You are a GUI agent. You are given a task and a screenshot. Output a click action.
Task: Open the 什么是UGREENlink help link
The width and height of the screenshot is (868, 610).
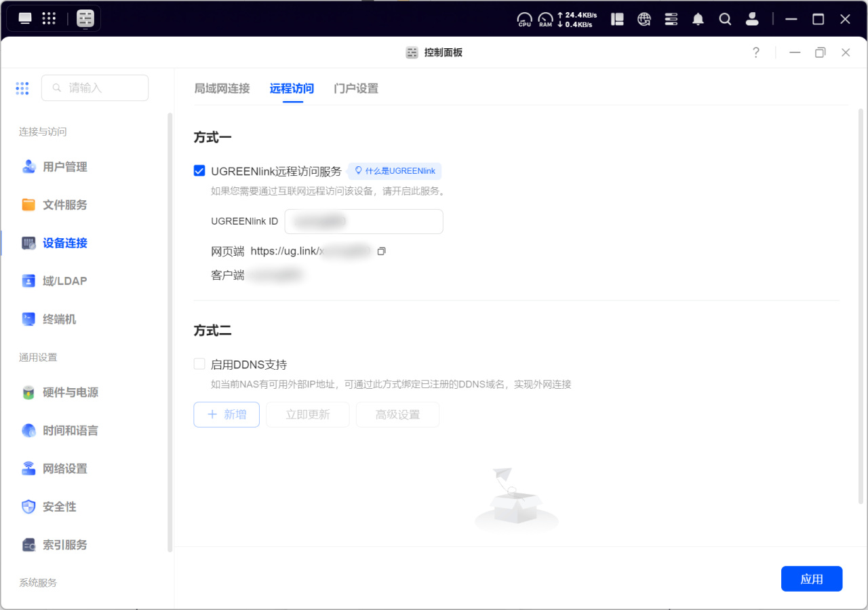395,171
